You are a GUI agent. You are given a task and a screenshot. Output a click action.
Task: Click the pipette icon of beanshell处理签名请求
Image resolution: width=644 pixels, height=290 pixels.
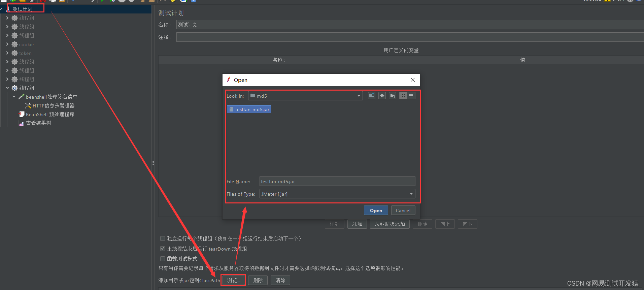click(x=21, y=97)
